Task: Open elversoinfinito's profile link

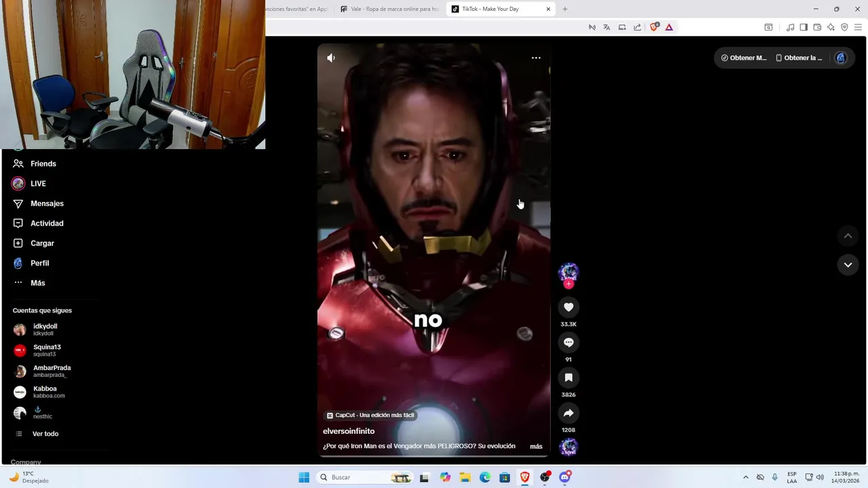Action: (349, 431)
